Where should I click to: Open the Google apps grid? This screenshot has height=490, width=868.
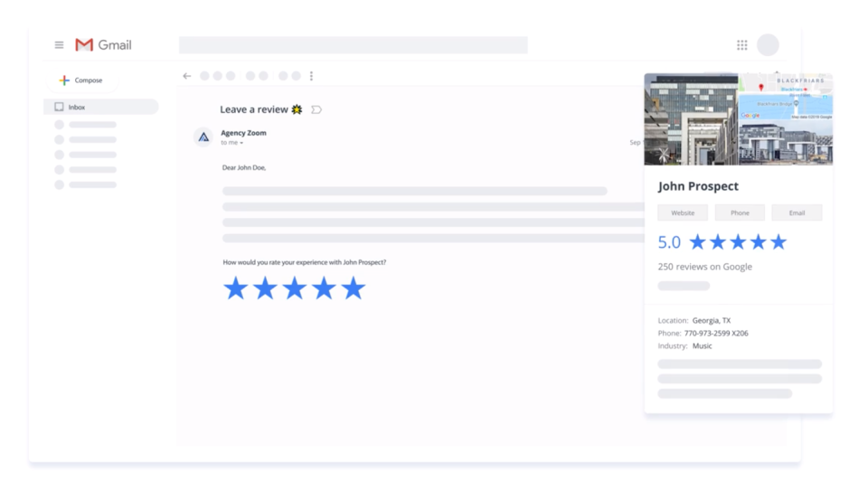tap(741, 45)
